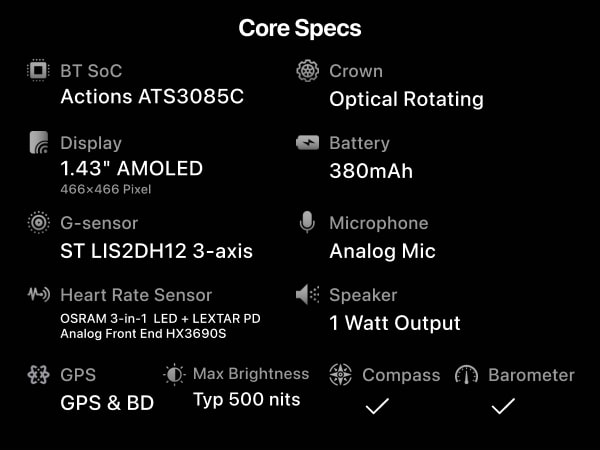Select the Optical Rotating value
This screenshot has width=600, height=450.
(x=406, y=99)
